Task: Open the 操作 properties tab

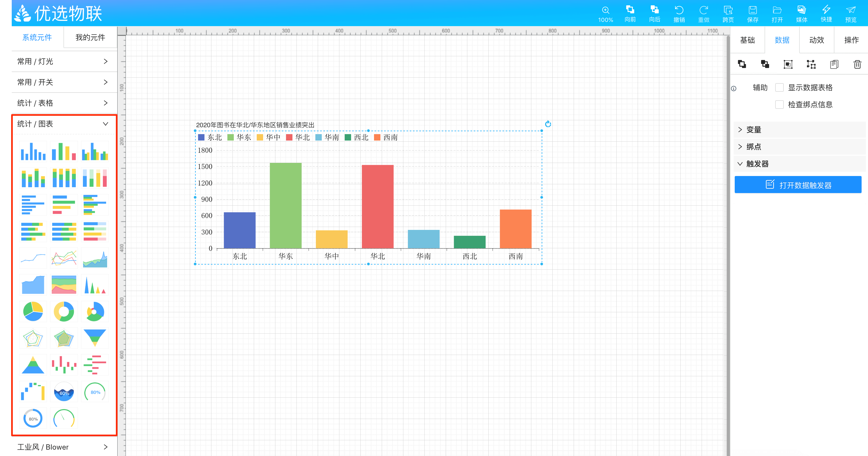Action: (x=851, y=40)
